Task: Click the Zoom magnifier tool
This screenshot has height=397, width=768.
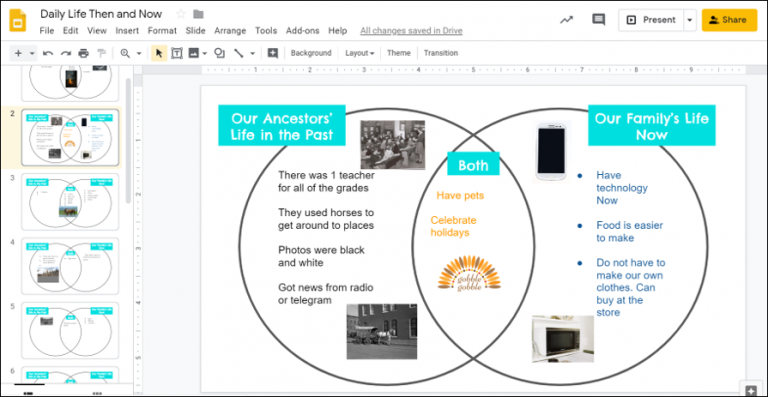Action: click(x=125, y=53)
